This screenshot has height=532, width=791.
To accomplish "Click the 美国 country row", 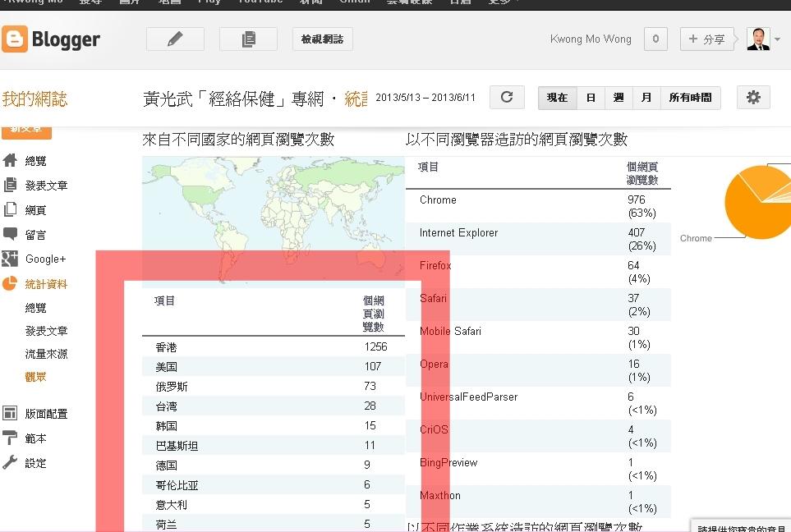I will (273, 367).
